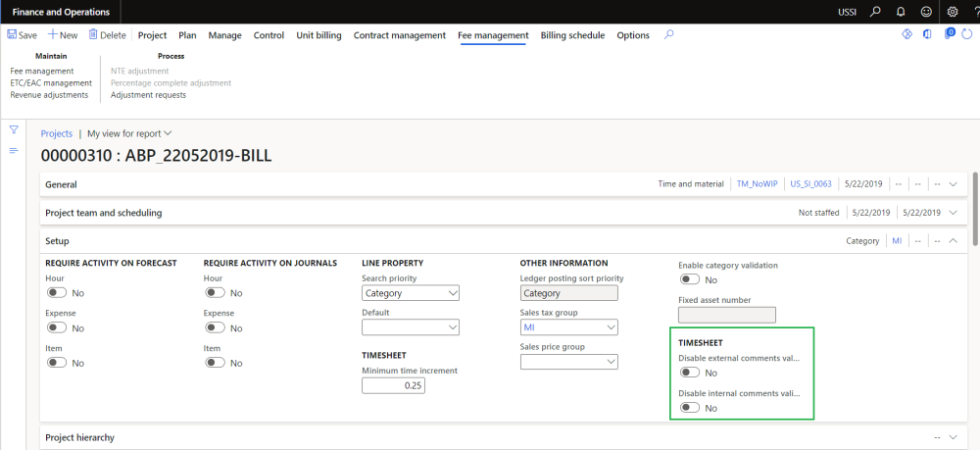Toggle Disable external comments validation
This screenshot has width=980, height=450.
tap(689, 373)
